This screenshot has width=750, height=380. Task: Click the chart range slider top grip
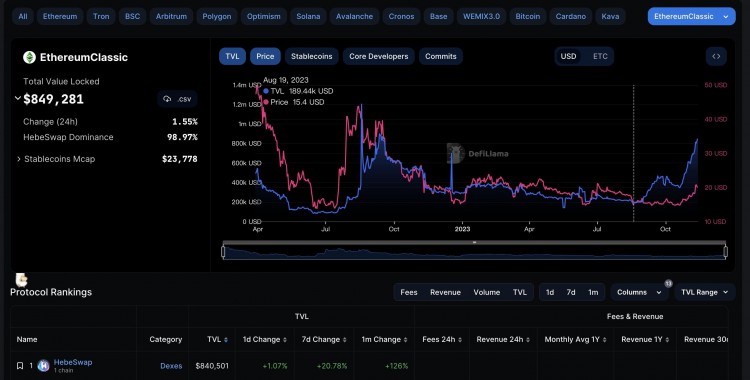(x=474, y=242)
